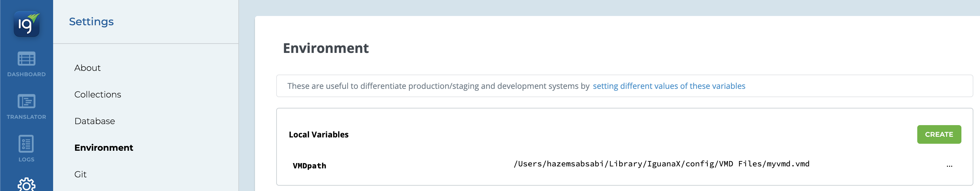Image resolution: width=980 pixels, height=191 pixels.
Task: Select the VMDpath variable name
Action: [309, 166]
